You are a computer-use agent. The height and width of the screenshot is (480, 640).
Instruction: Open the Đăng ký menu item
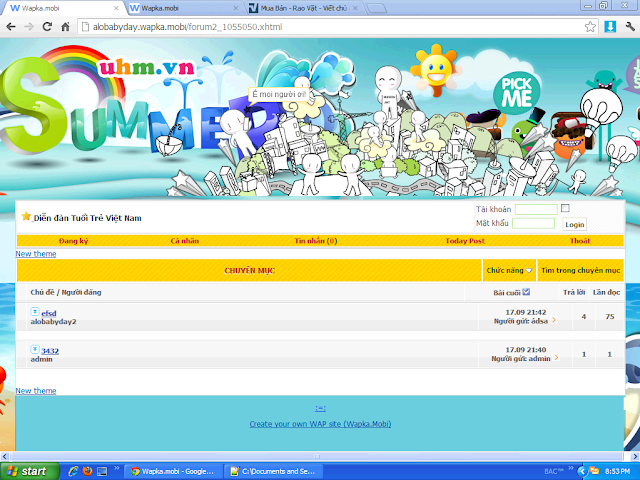[73, 241]
